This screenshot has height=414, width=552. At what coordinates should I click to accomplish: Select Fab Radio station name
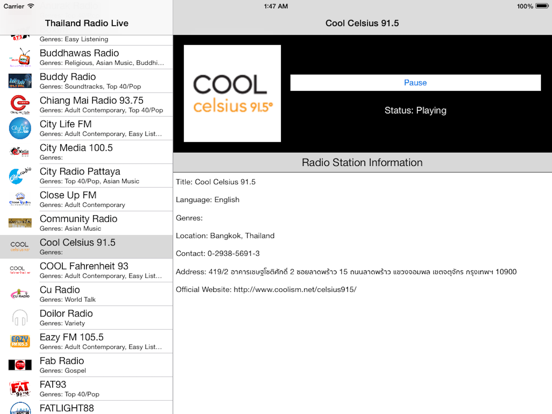62,360
